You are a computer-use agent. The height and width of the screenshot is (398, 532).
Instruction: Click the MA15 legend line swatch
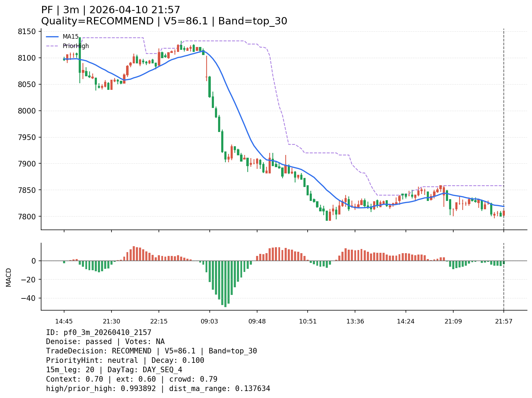pos(52,37)
